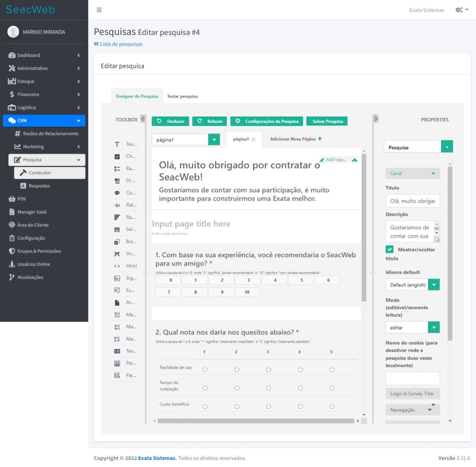The image size is (476, 467).
Task: Add the file upload item with document icon
Action: [x=126, y=302]
